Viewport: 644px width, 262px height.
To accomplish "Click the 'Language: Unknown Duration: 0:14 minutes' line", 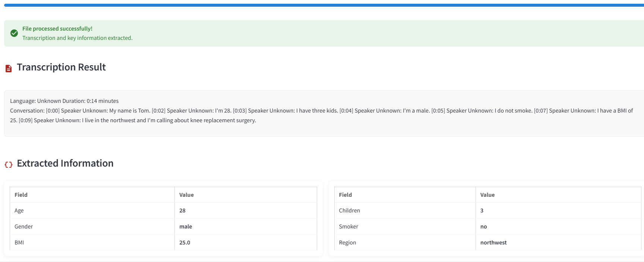I will click(64, 101).
